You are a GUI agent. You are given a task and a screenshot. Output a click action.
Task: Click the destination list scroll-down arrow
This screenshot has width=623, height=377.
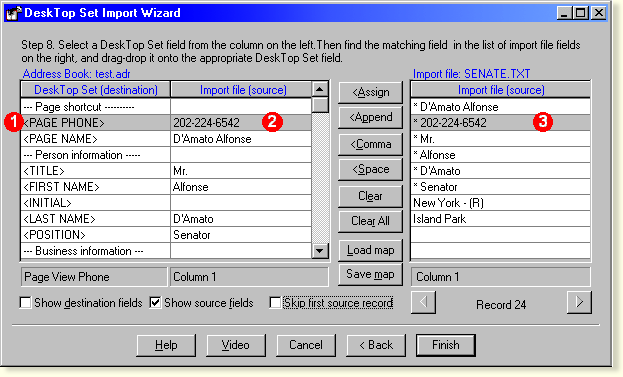coord(320,251)
